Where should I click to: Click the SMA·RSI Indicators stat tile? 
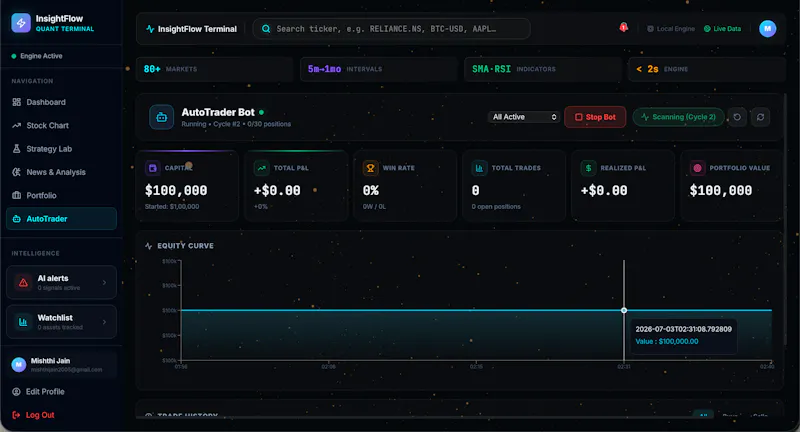coord(543,69)
